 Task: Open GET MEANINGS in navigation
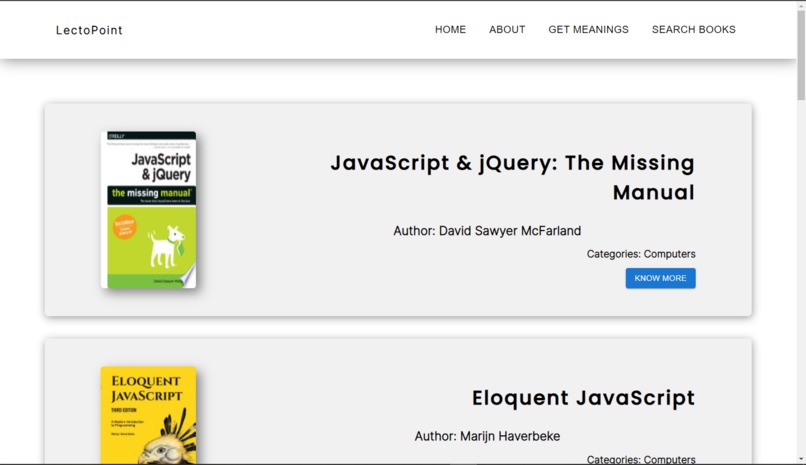click(588, 30)
